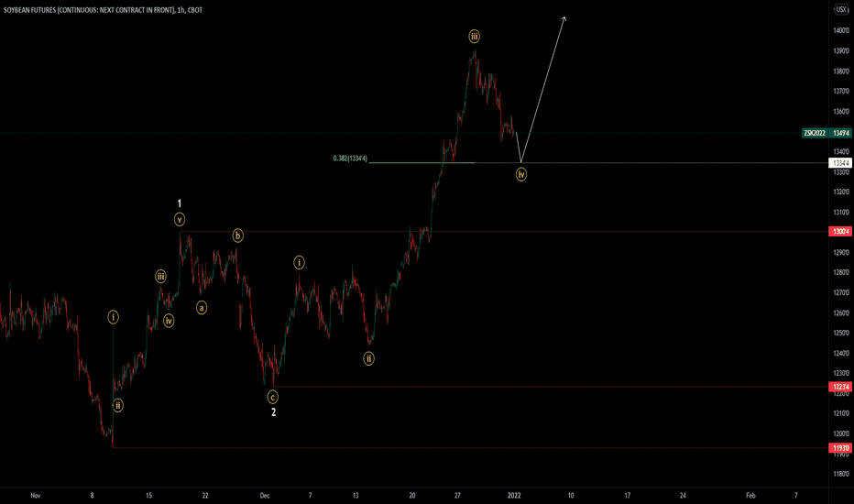Click the red 1300'4 price label

point(839,232)
